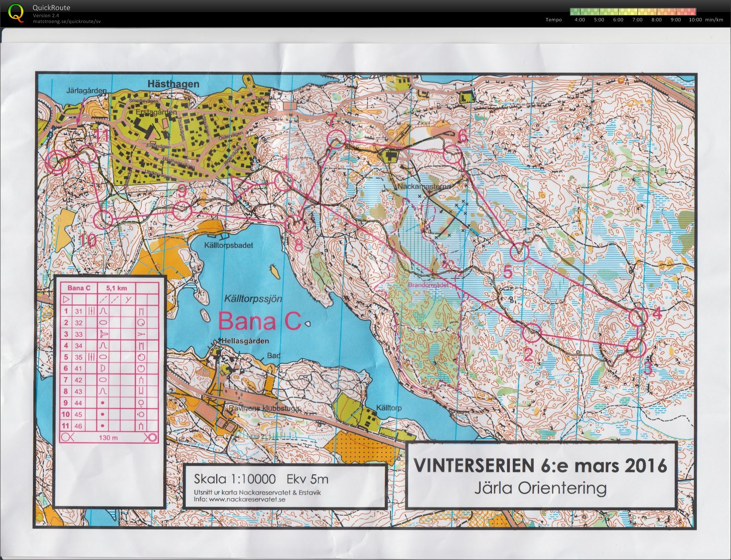The image size is (731, 560).
Task: Click the Tempo legend label
Action: (x=554, y=20)
